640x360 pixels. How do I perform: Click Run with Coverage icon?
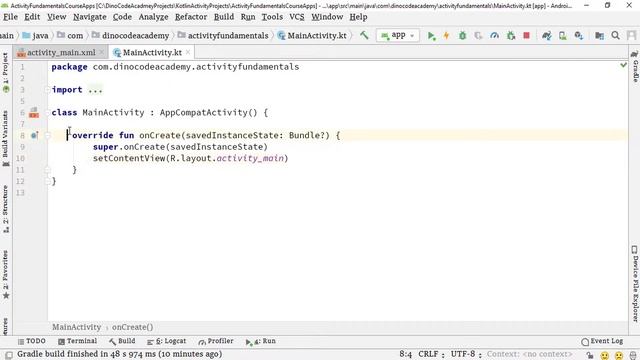point(478,36)
